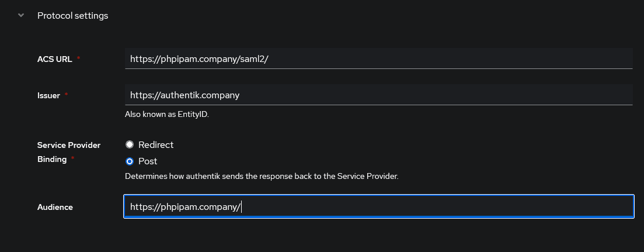Click the ACS URL field label
The image size is (644, 252).
[x=55, y=59]
